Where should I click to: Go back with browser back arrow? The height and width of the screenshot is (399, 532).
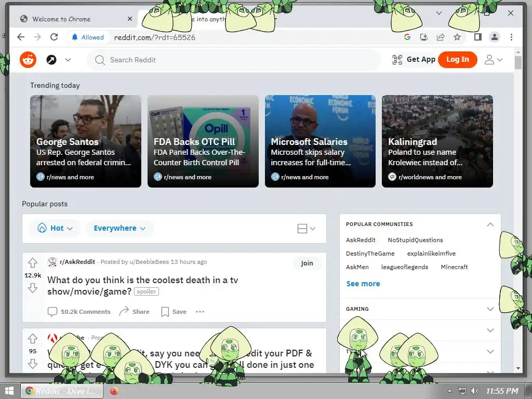pos(21,37)
